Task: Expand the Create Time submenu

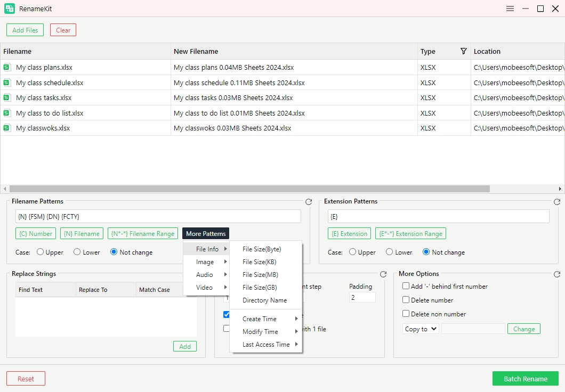Action: 266,318
